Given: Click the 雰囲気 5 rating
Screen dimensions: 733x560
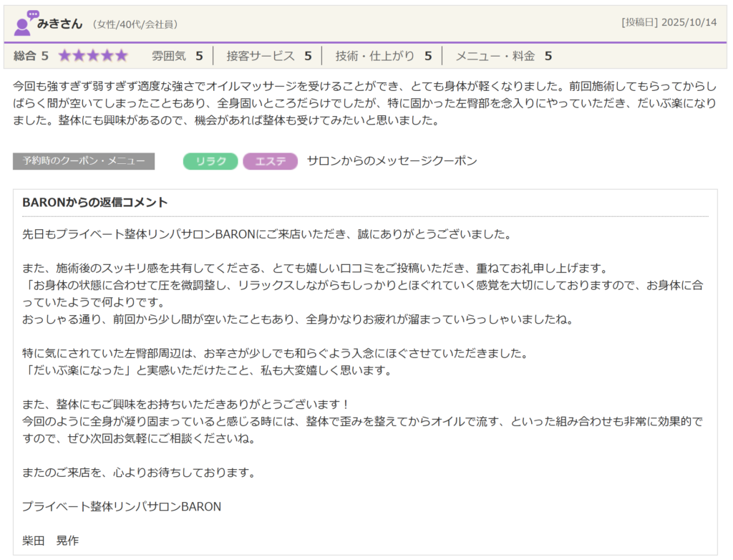Looking at the screenshot, I should [177, 56].
